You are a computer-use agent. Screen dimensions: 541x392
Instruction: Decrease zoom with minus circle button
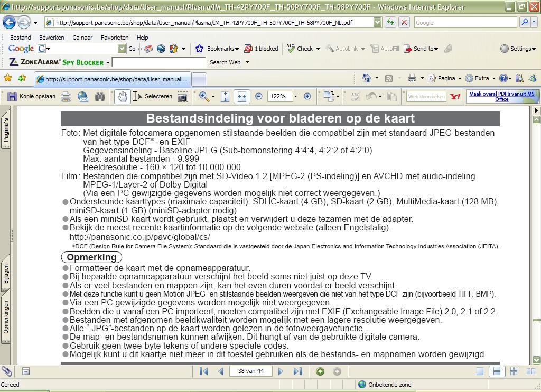coord(259,97)
